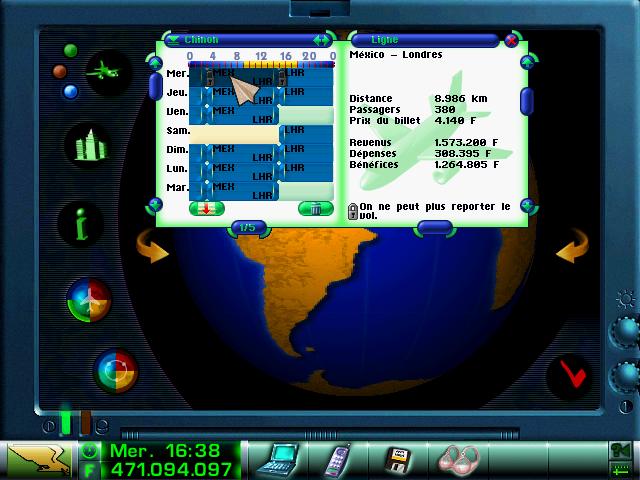Viewport: 640px width, 480px height.
Task: Click the Sam. day label
Action: (178, 131)
